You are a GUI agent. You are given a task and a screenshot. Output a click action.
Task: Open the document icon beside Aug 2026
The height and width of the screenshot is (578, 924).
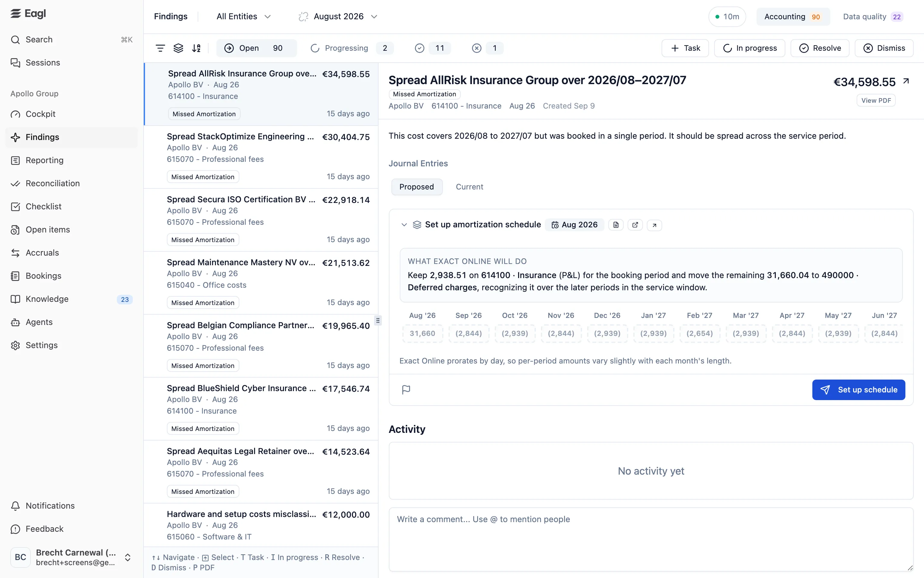pos(616,225)
